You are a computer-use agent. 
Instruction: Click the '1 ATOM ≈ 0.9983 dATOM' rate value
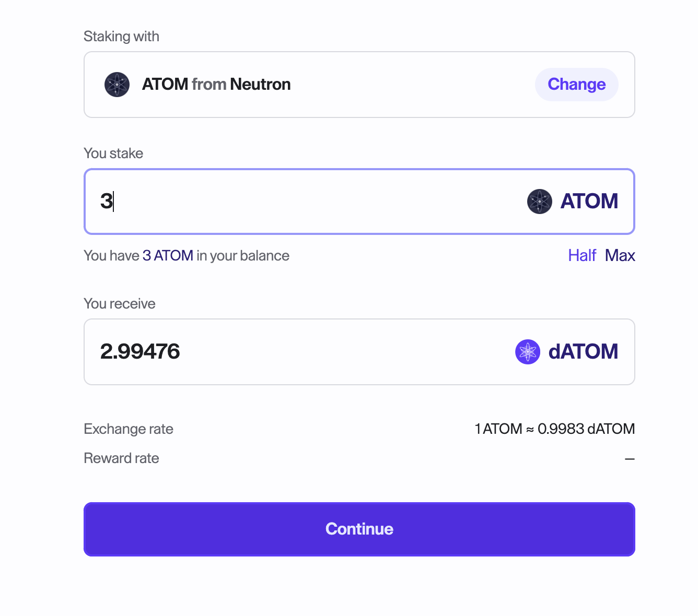tap(554, 429)
